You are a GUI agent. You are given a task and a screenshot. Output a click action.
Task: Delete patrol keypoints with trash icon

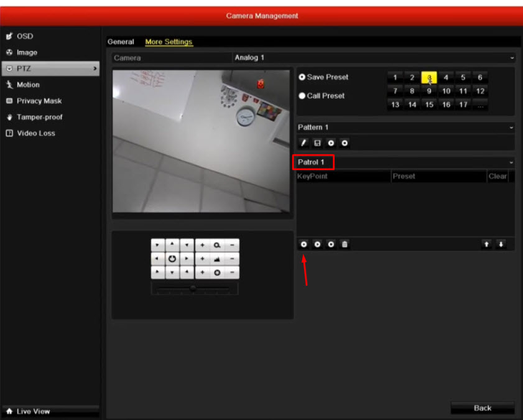click(345, 245)
